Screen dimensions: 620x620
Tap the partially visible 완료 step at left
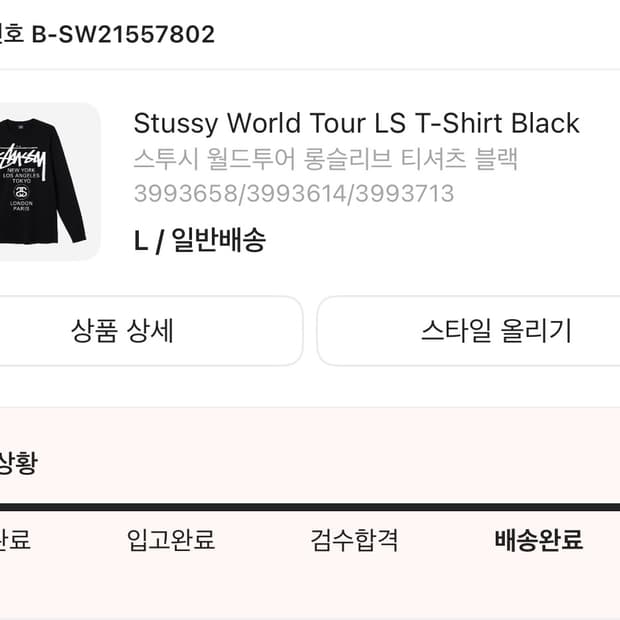14,541
